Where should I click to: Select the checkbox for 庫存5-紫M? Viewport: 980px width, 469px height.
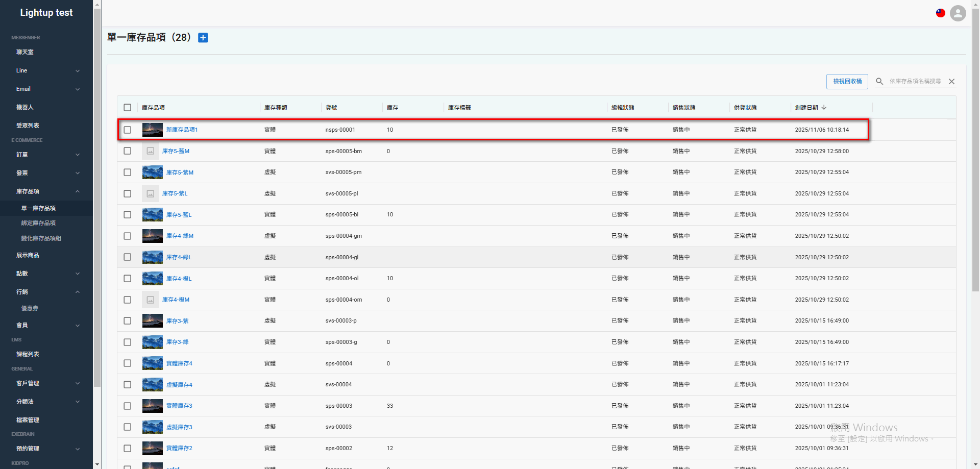click(x=128, y=172)
